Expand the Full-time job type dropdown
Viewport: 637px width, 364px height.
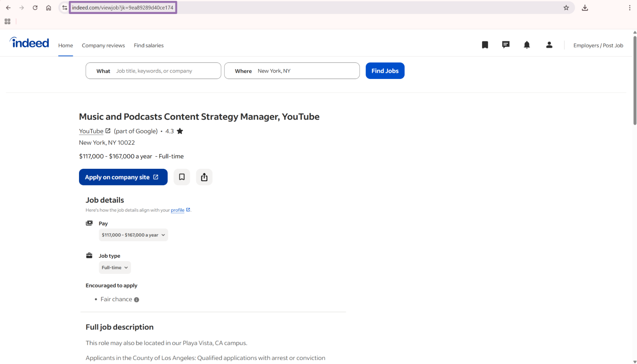[115, 268]
